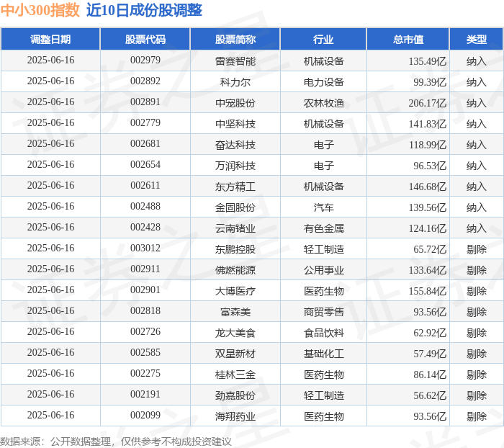504x448 pixels.
Task: Select stock name 东方精工
Action: click(235, 187)
